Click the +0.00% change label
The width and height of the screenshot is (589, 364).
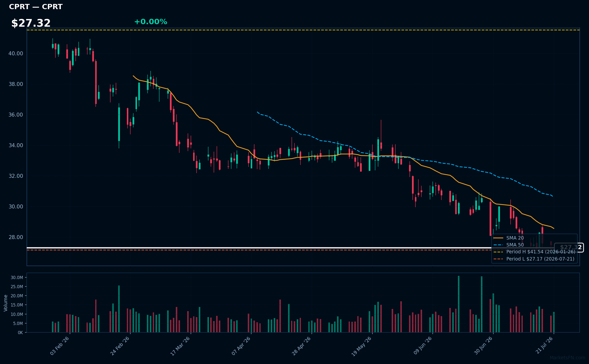click(x=151, y=22)
